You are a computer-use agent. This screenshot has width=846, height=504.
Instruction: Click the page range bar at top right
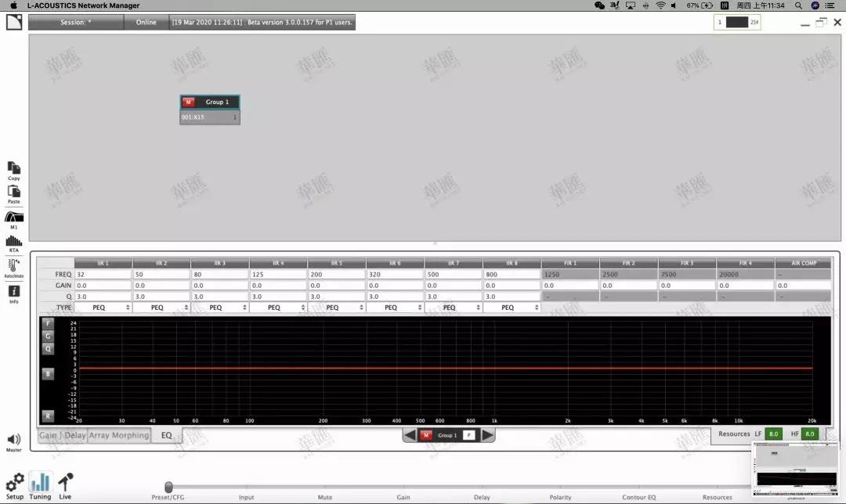(x=737, y=22)
